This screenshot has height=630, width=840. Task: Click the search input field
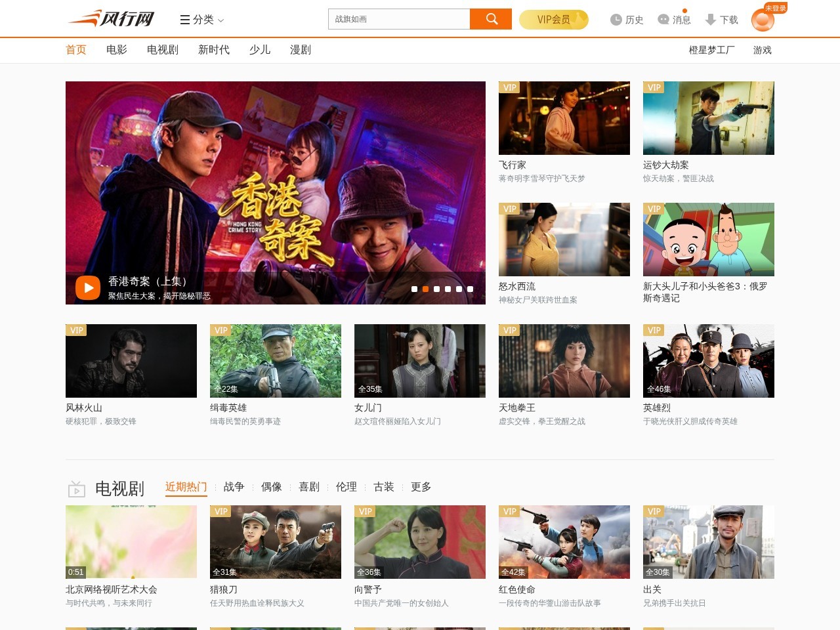tap(399, 19)
